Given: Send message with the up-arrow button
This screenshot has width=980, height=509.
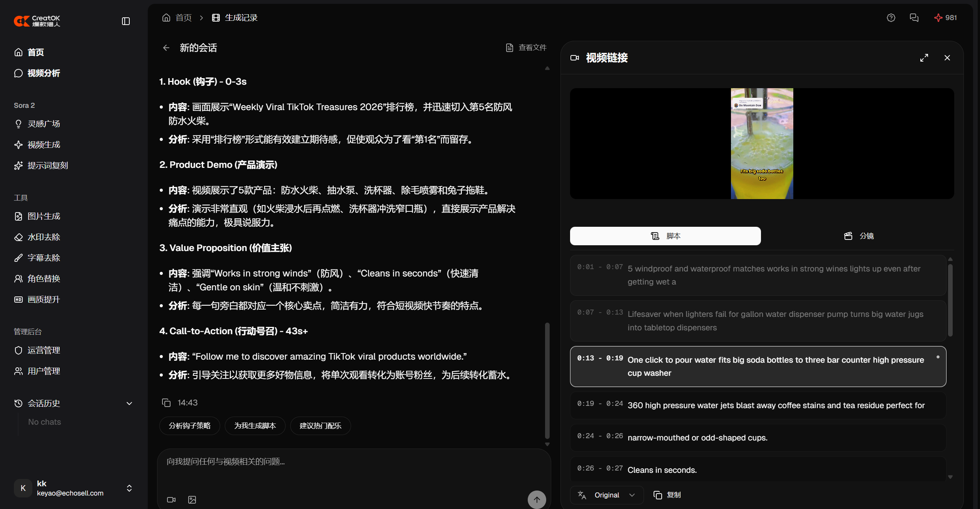Looking at the screenshot, I should 537,500.
